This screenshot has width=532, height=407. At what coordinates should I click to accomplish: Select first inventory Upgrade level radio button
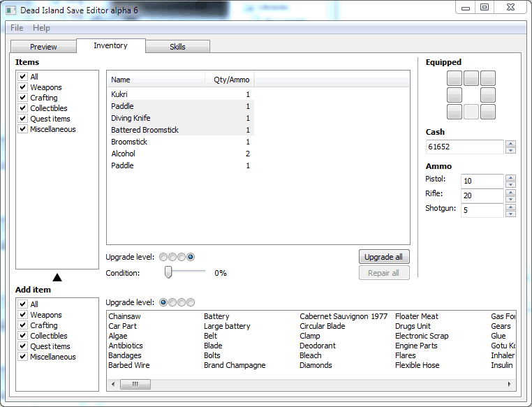tap(164, 257)
